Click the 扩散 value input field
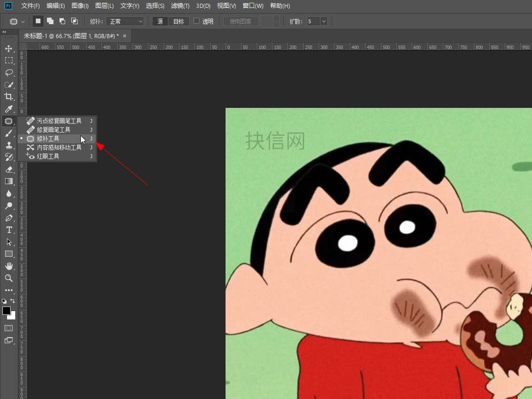This screenshot has height=399, width=532. (x=313, y=21)
